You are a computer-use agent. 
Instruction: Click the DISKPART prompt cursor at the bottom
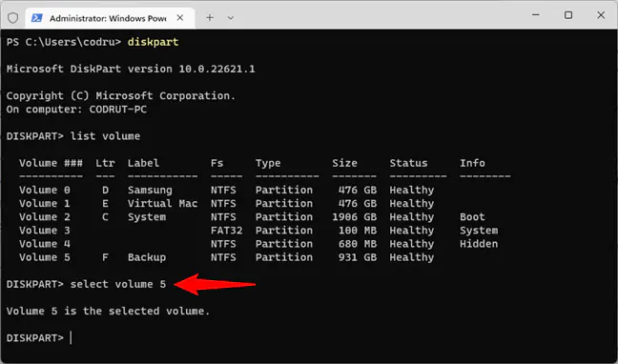[x=71, y=338]
